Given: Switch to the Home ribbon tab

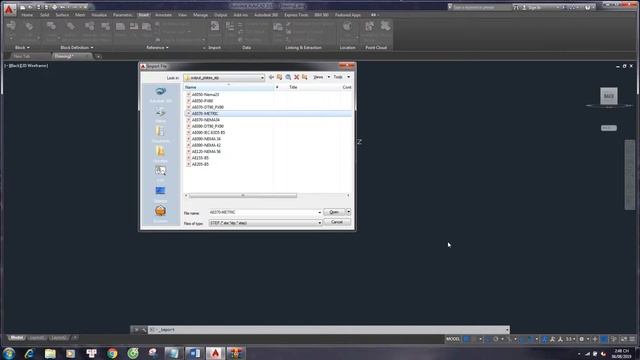Looking at the screenshot, I should (27, 15).
